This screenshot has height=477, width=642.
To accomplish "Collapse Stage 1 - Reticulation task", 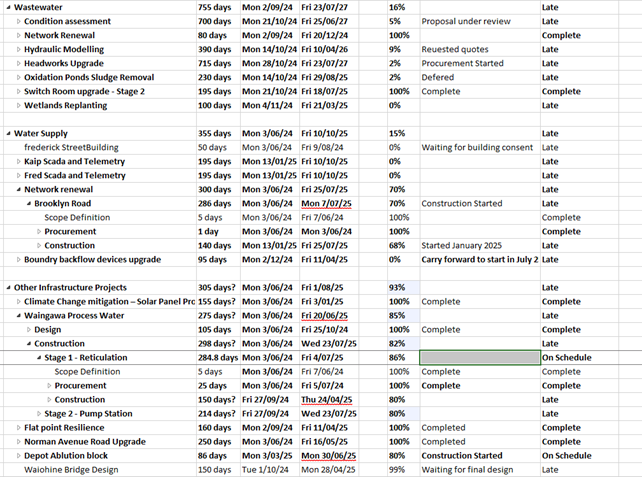I will click(39, 358).
